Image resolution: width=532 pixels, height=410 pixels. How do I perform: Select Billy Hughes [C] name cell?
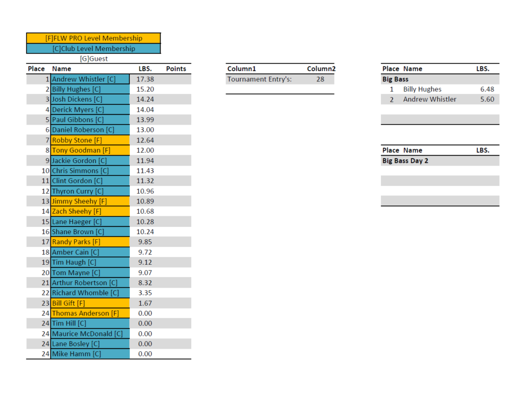pyautogui.click(x=90, y=89)
